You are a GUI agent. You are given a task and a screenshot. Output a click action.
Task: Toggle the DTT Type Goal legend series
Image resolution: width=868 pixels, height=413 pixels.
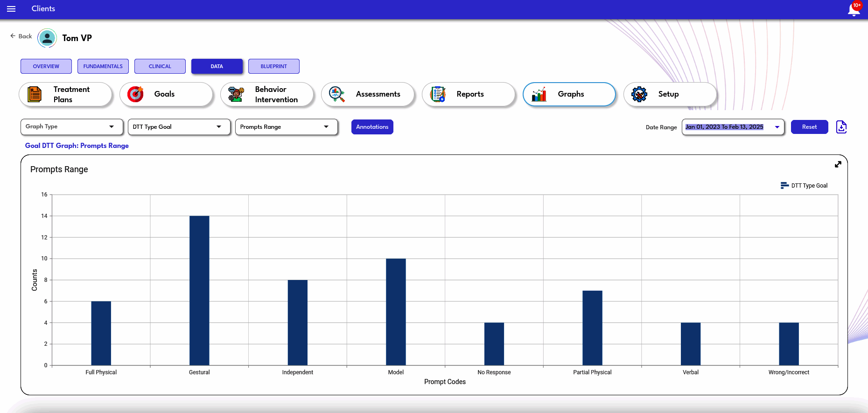coord(804,186)
